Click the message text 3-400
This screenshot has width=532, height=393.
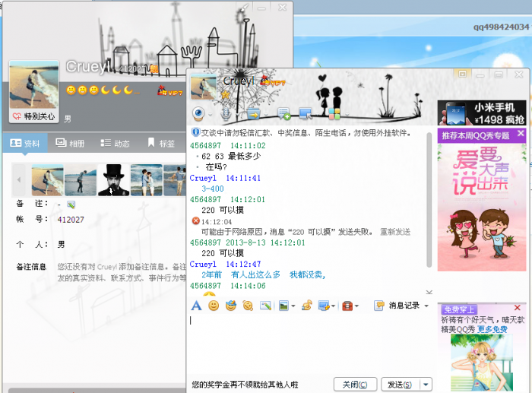(213, 189)
